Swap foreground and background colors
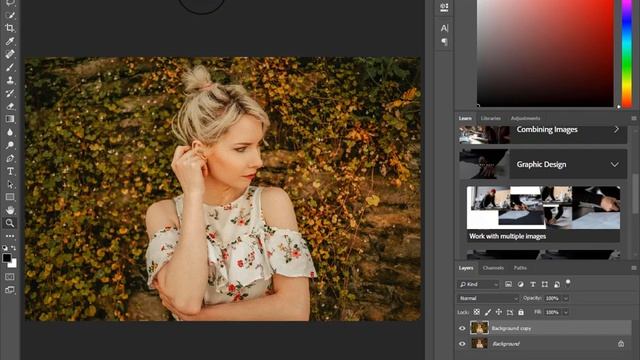Image resolution: width=640 pixels, height=360 pixels. [x=13, y=248]
